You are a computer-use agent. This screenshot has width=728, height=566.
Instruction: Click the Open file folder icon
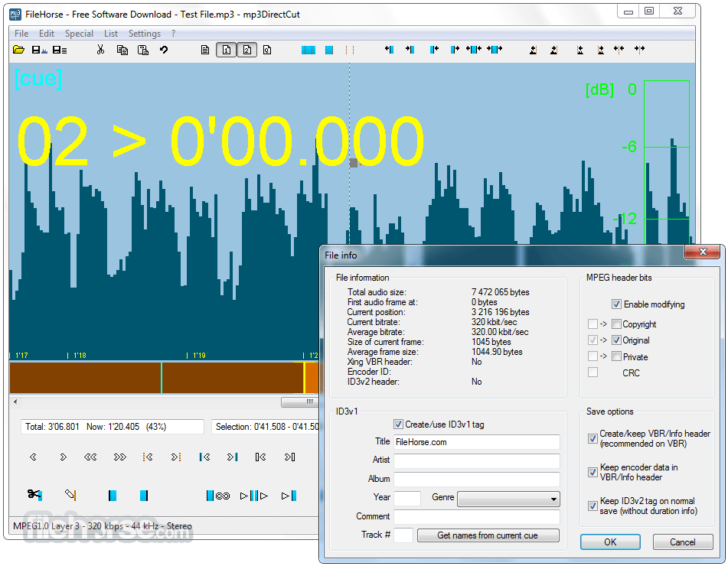tap(18, 50)
